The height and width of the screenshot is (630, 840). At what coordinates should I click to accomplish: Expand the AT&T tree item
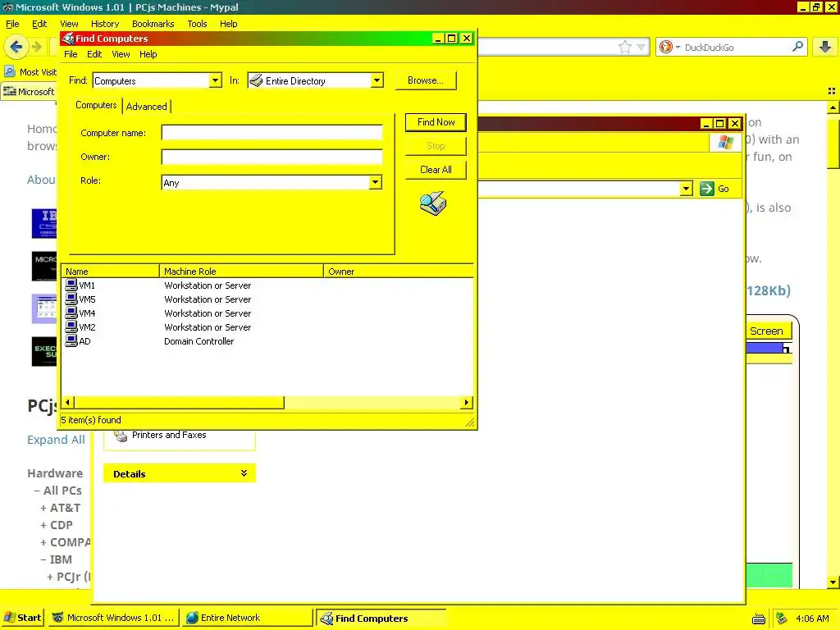[x=43, y=508]
